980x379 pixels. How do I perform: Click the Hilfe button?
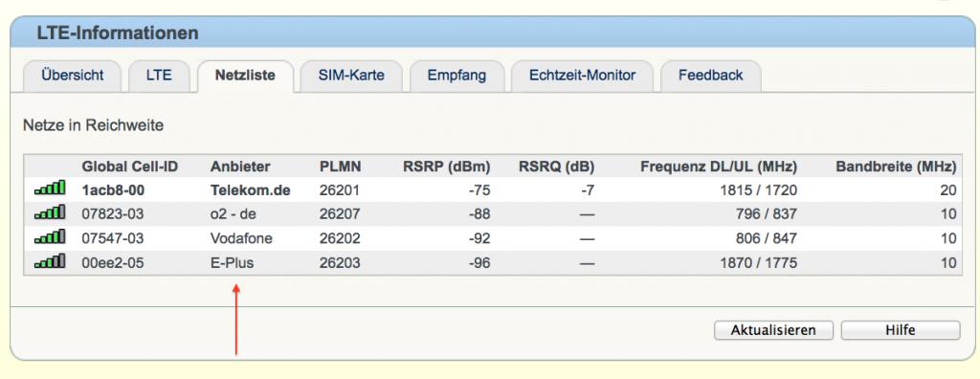pos(901,330)
